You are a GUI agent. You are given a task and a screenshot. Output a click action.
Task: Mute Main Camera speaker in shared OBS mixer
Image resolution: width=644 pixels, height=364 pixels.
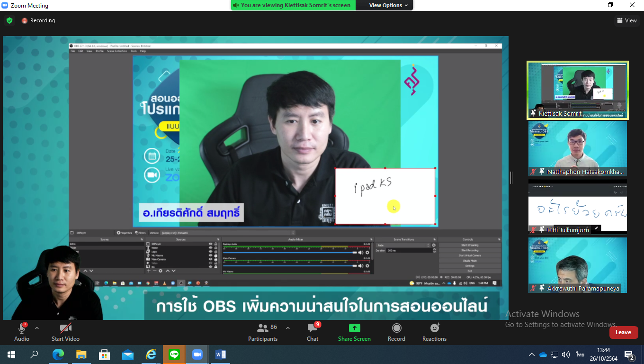[x=360, y=266]
